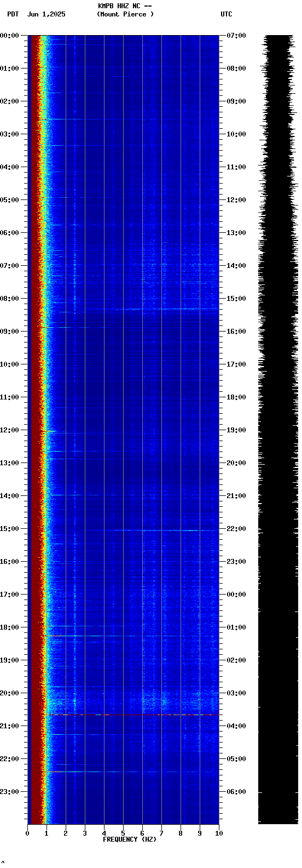The height and width of the screenshot is (868, 302).
Task: Select the 15:00 label on the UTC axis
Action: [x=236, y=299]
